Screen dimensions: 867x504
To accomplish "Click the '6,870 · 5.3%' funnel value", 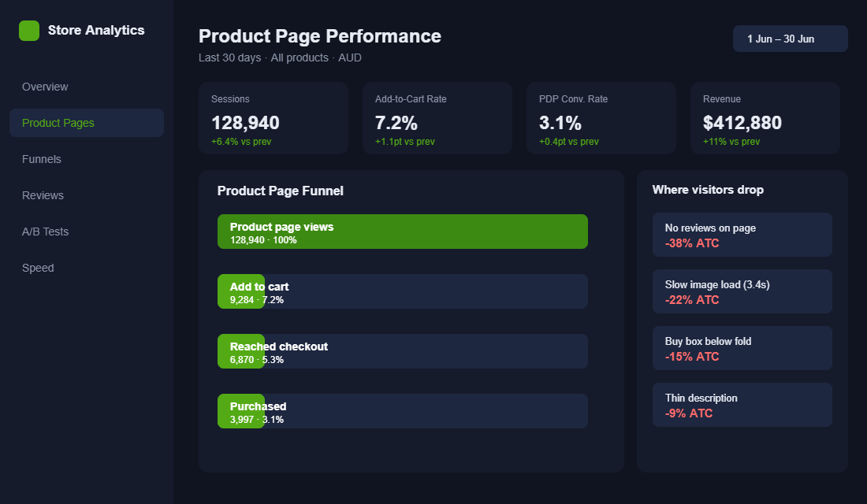I will (257, 360).
